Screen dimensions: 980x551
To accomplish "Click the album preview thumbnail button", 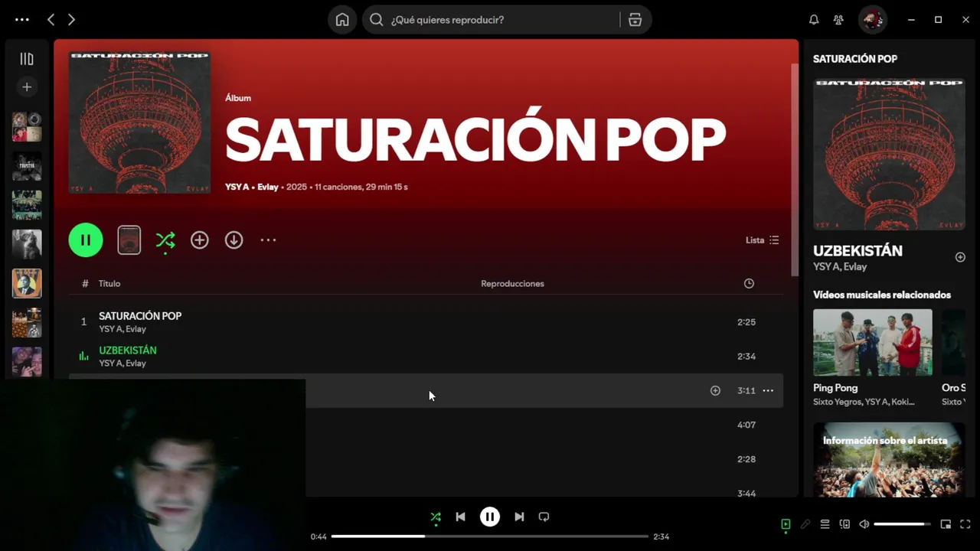I will tap(129, 240).
